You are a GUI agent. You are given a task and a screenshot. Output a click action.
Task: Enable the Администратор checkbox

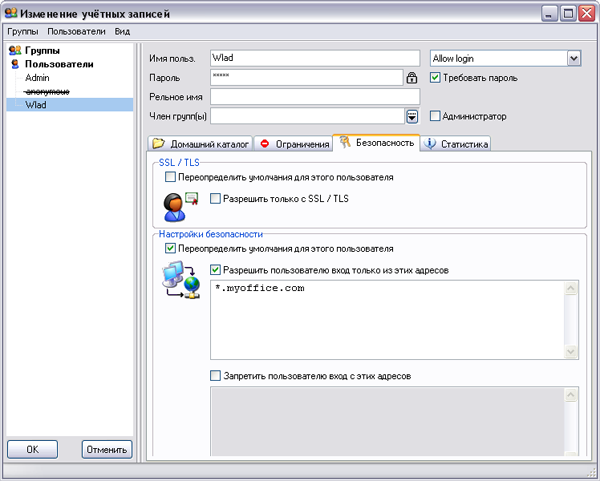(x=435, y=116)
